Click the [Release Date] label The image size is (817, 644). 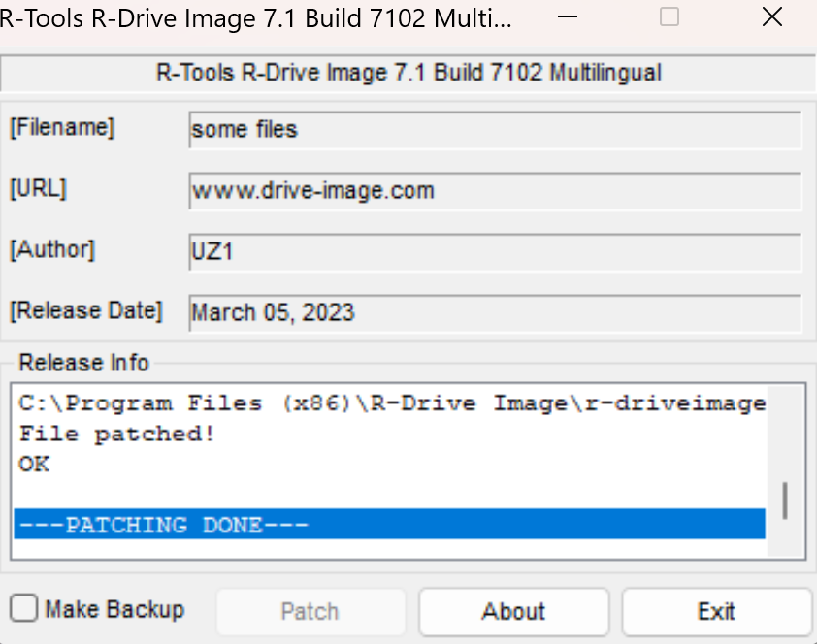click(86, 311)
